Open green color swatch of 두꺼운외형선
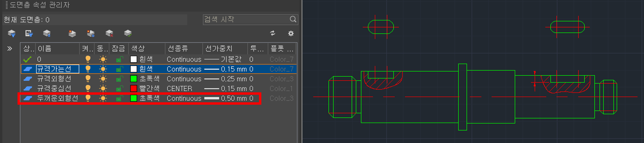Screen dimensions: 644x143 click(133, 98)
